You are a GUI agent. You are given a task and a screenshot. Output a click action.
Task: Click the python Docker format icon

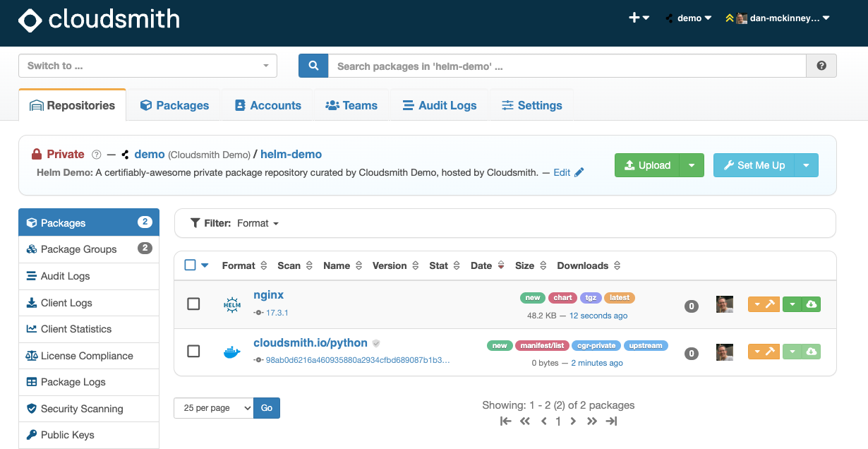[231, 352]
